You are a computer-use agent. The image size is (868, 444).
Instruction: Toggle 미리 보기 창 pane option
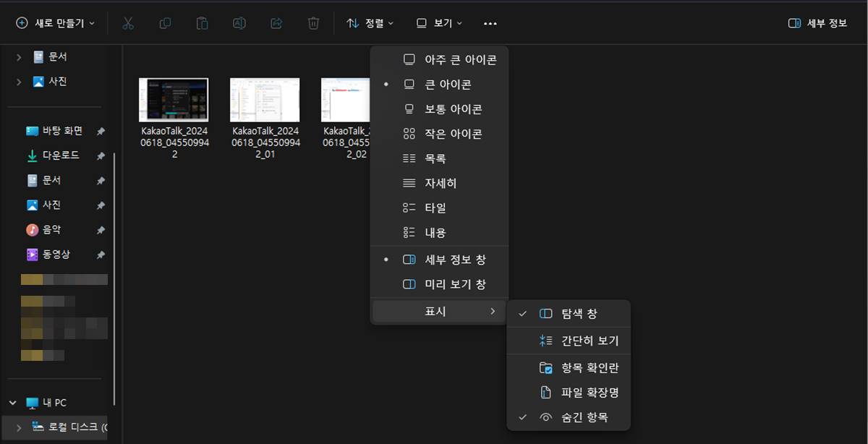click(x=439, y=284)
